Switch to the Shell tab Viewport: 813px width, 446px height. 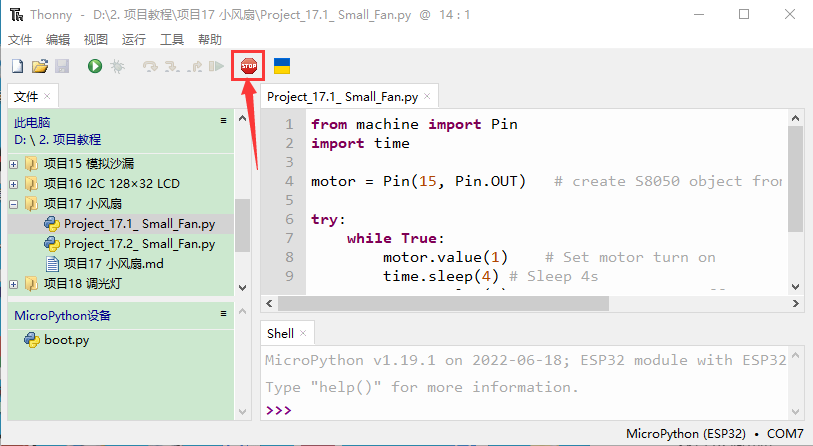pyautogui.click(x=280, y=333)
